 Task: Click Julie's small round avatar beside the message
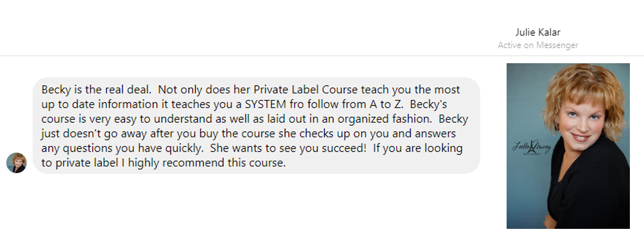17,163
